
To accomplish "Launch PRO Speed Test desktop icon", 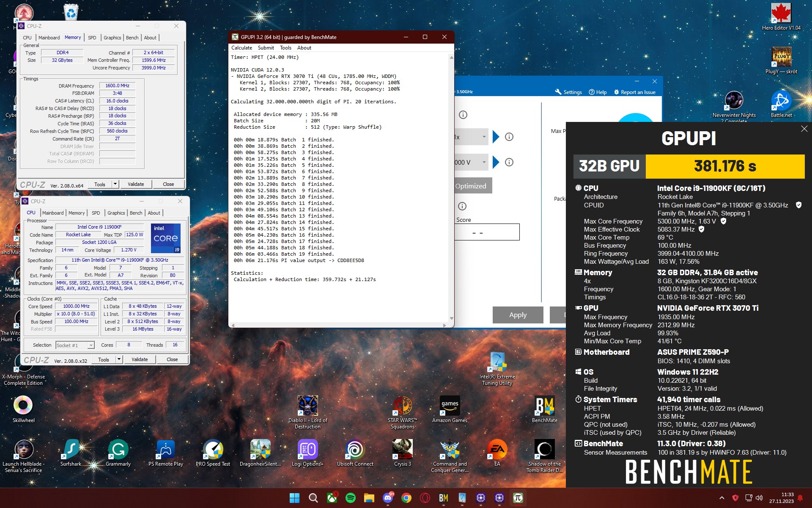I will point(213,453).
